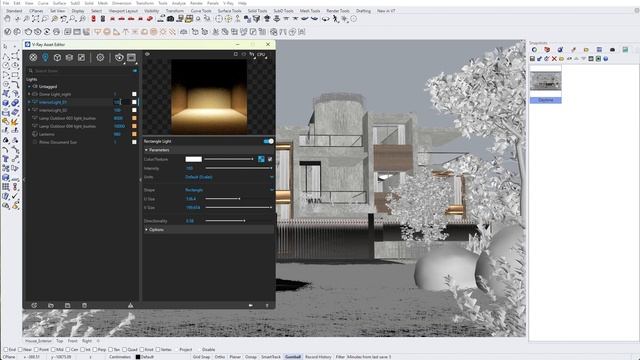Open the Units dropdown
The width and height of the screenshot is (640, 360).
pos(229,177)
